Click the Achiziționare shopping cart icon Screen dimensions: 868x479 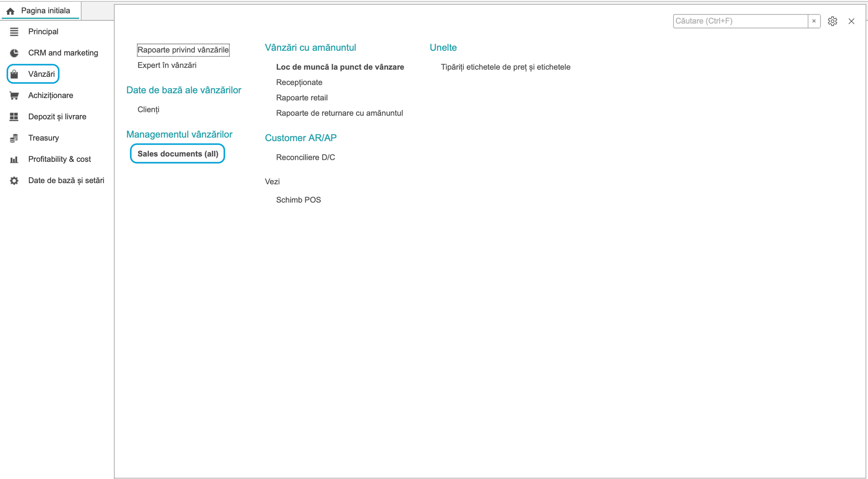(x=14, y=95)
